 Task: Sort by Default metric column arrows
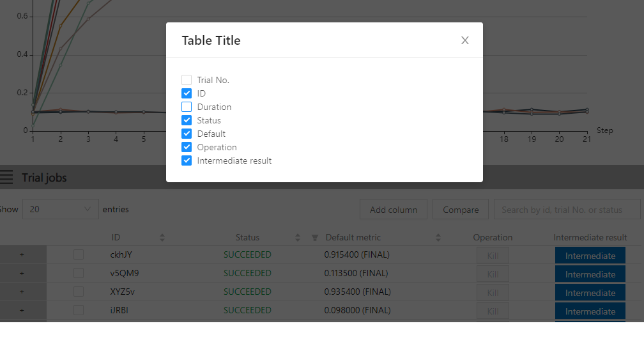(438, 237)
